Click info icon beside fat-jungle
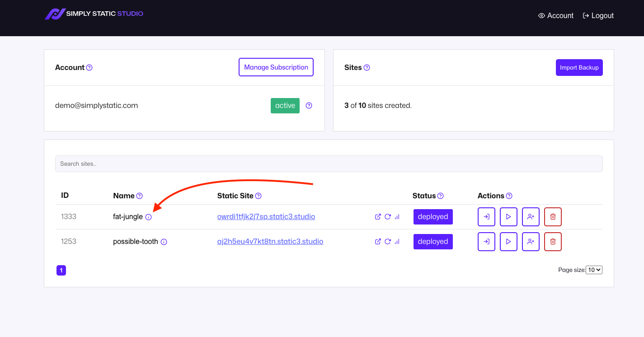The height and width of the screenshot is (337, 644). click(x=149, y=217)
